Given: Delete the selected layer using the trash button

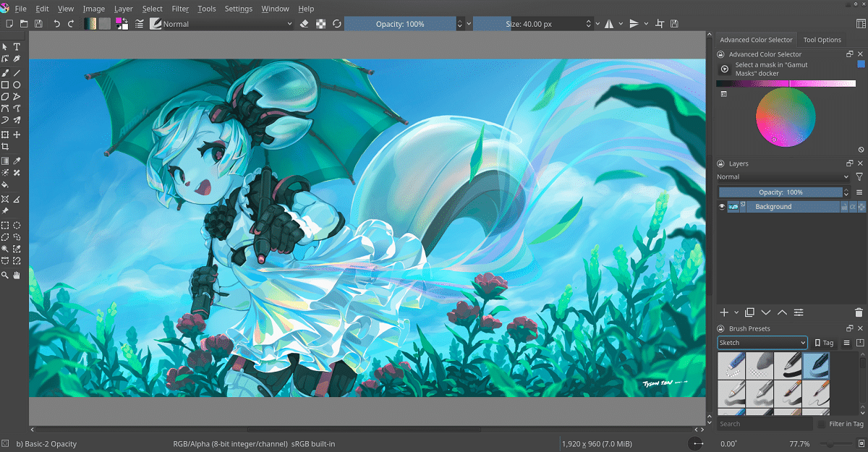Looking at the screenshot, I should click(x=859, y=312).
